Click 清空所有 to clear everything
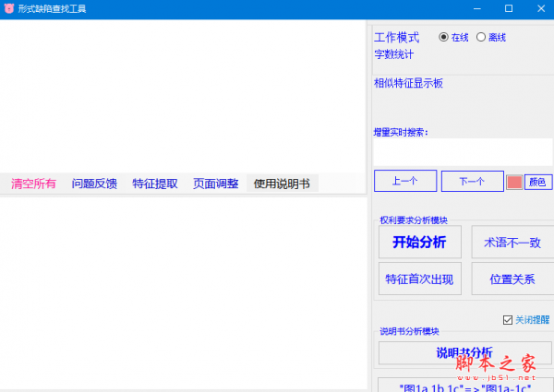 tap(33, 184)
